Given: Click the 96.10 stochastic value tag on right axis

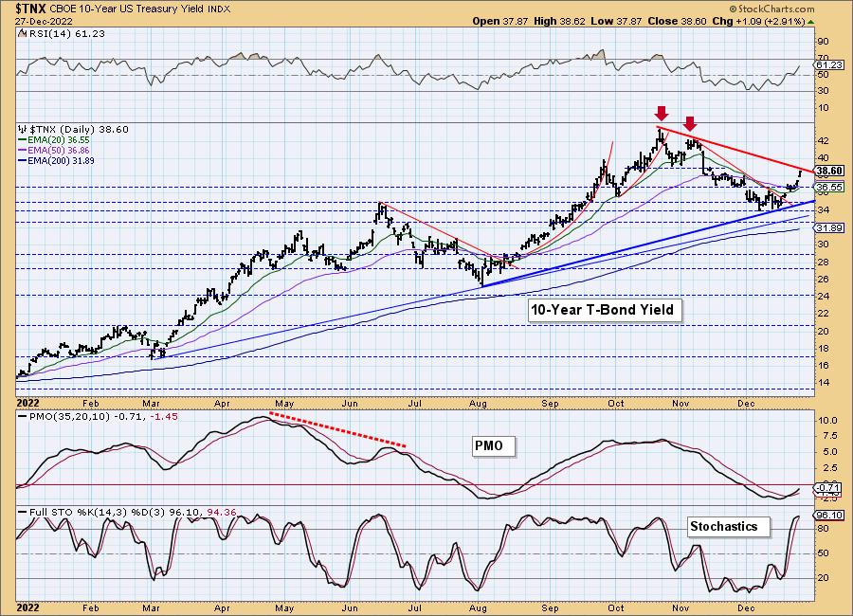Looking at the screenshot, I should [x=829, y=515].
